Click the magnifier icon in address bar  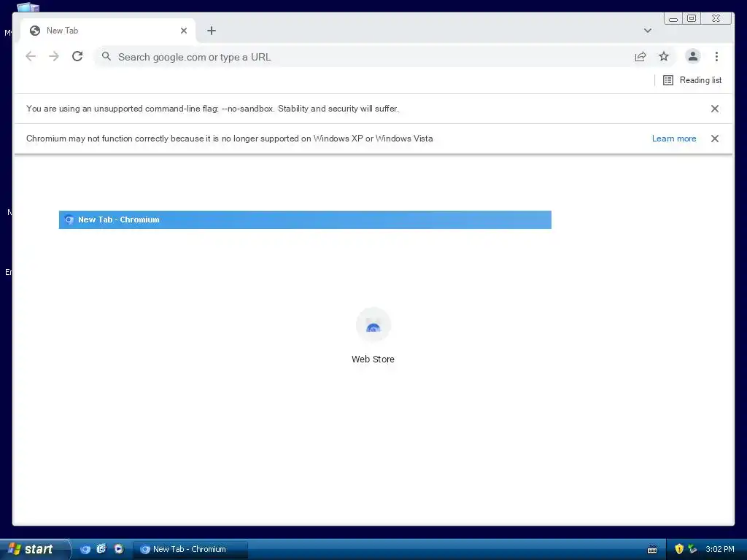point(107,57)
